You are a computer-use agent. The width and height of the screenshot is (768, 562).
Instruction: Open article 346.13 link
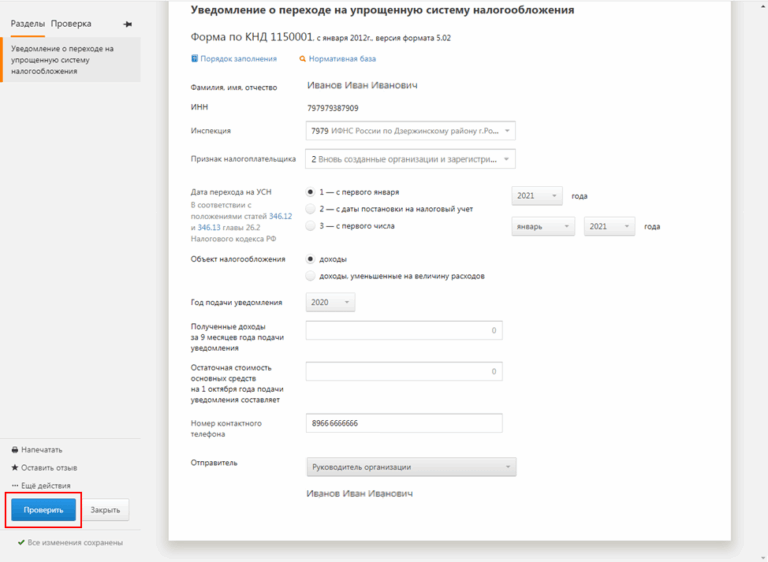click(x=209, y=227)
